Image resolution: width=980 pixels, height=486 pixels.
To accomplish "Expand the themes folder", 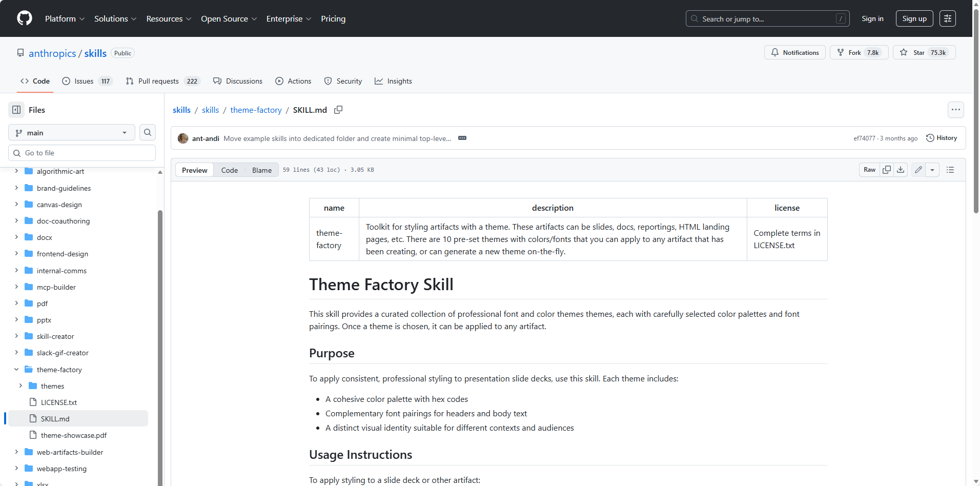I will 21,386.
